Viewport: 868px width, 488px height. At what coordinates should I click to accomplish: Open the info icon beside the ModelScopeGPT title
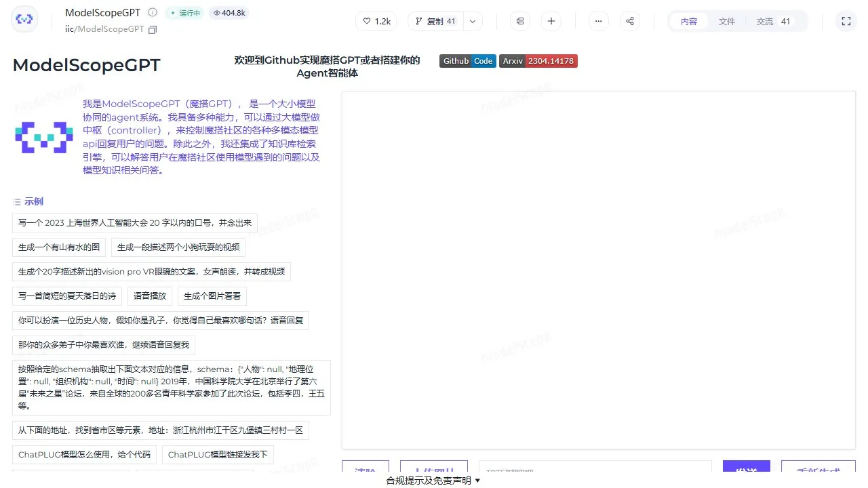(153, 13)
